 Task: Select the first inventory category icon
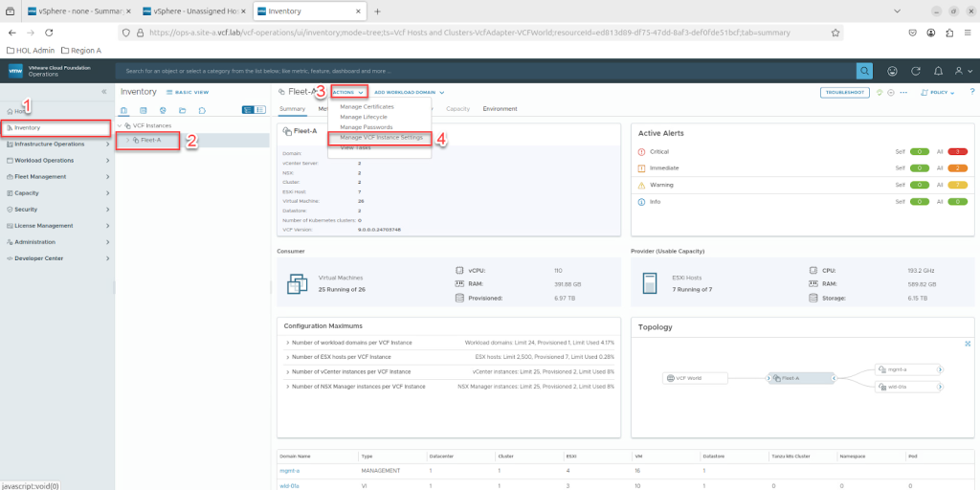tap(123, 110)
